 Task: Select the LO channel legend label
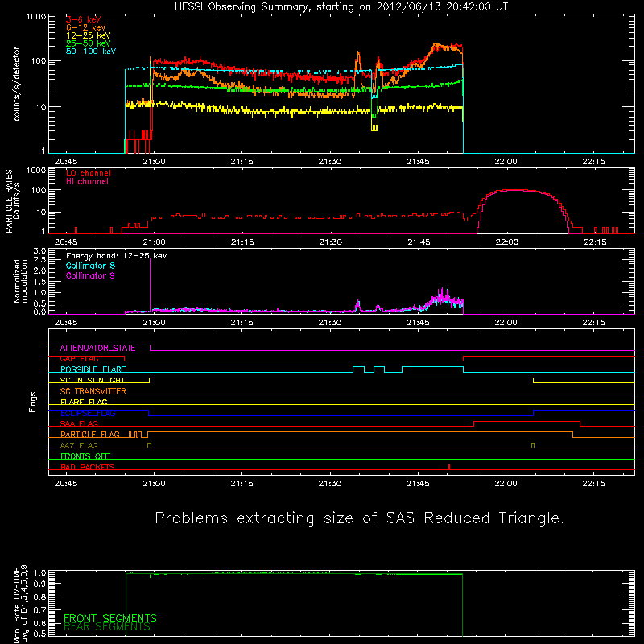pyautogui.click(x=89, y=173)
